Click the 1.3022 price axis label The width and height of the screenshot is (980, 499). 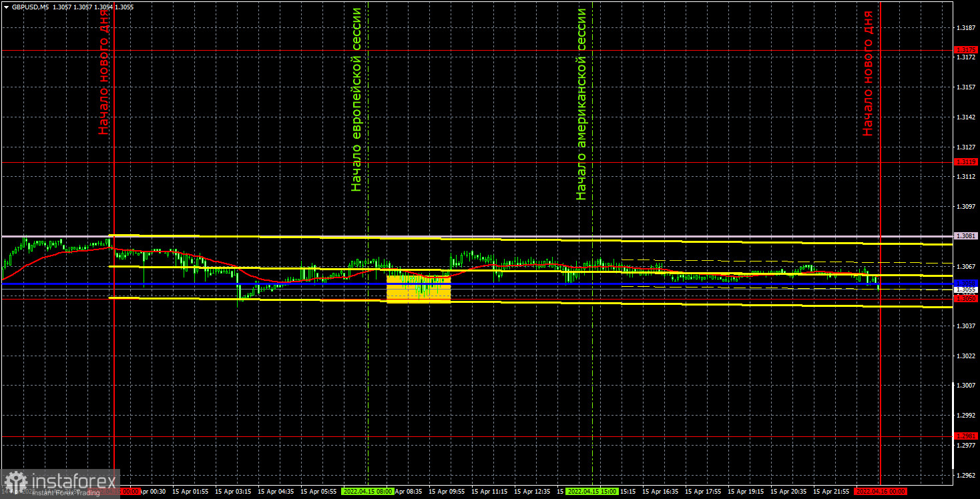966,356
